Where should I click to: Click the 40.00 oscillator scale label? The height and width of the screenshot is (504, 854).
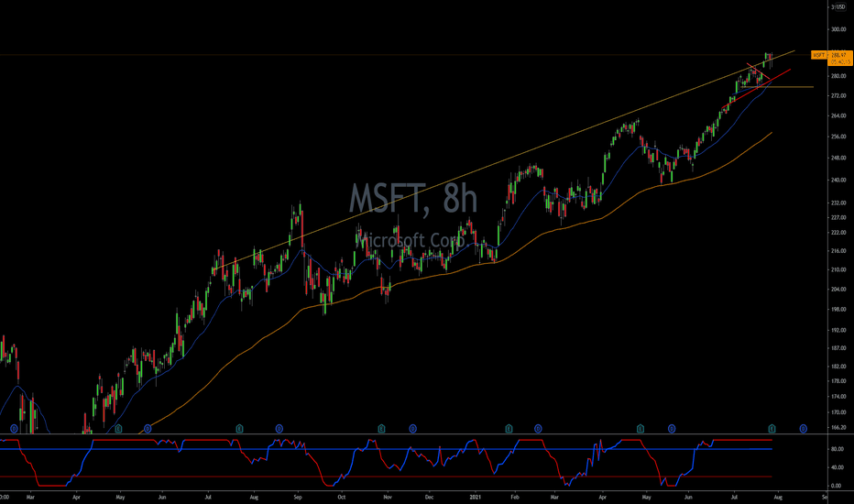(x=838, y=467)
